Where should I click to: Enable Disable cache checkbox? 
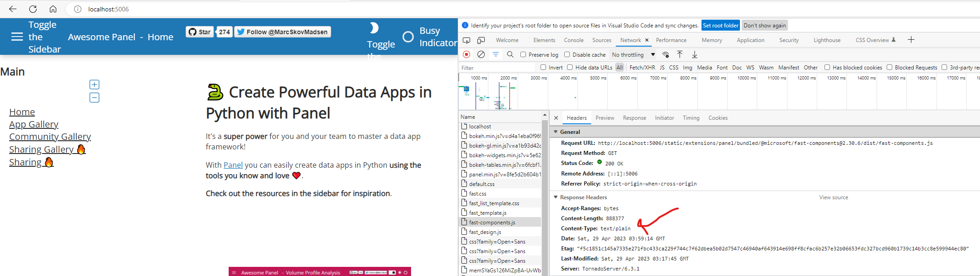click(567, 54)
